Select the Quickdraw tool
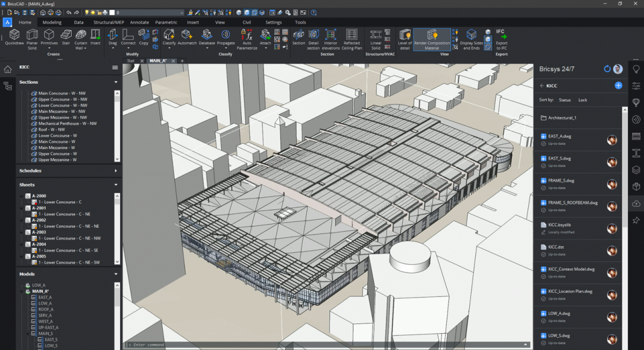The image size is (644, 350). 14,36
